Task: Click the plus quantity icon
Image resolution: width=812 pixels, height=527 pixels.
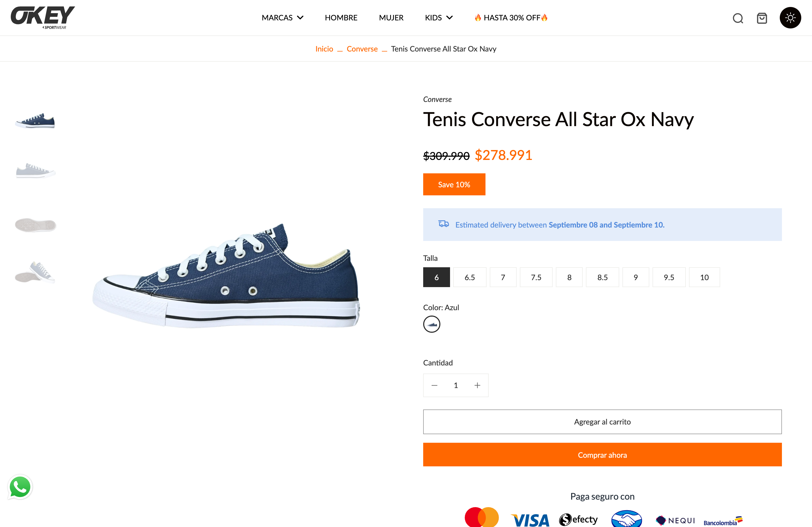Action: [x=477, y=385]
